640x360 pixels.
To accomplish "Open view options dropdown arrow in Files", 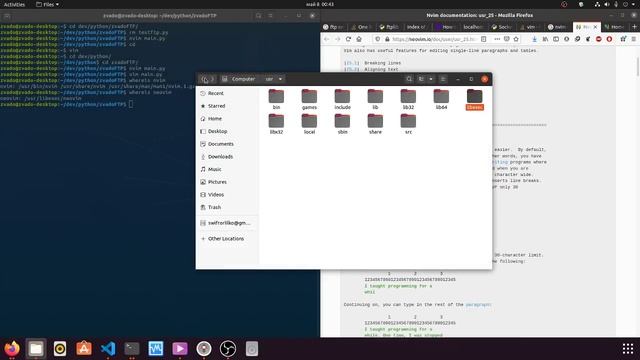I will (x=431, y=79).
